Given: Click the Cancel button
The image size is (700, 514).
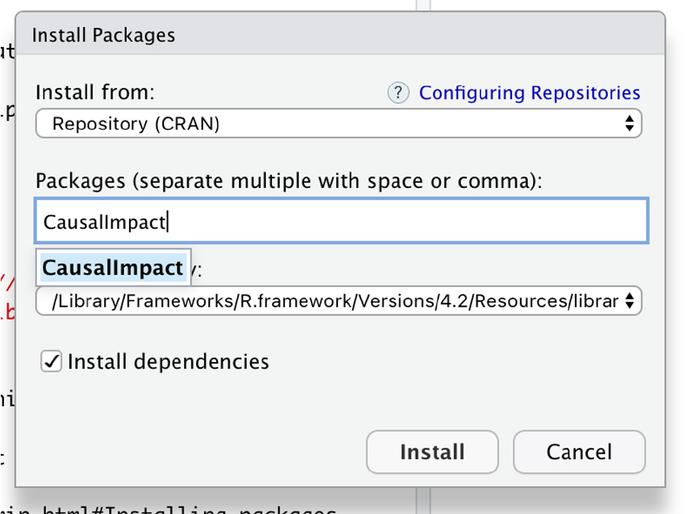Looking at the screenshot, I should tap(579, 452).
